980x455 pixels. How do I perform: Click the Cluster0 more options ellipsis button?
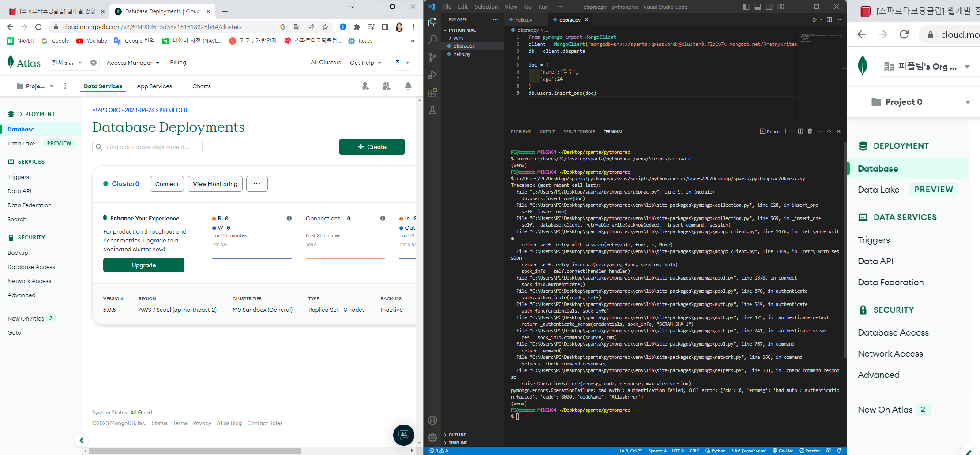coord(257,184)
